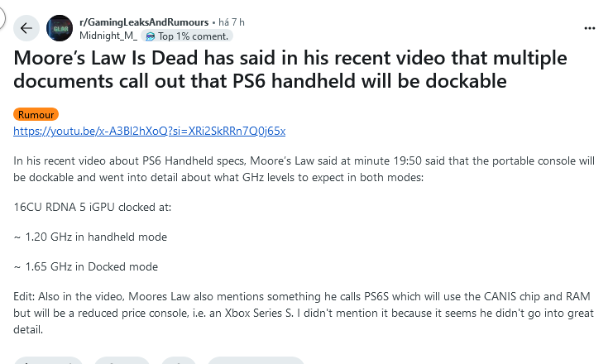Click the vote pill below the post
The width and height of the screenshot is (613, 364).
pos(48,361)
